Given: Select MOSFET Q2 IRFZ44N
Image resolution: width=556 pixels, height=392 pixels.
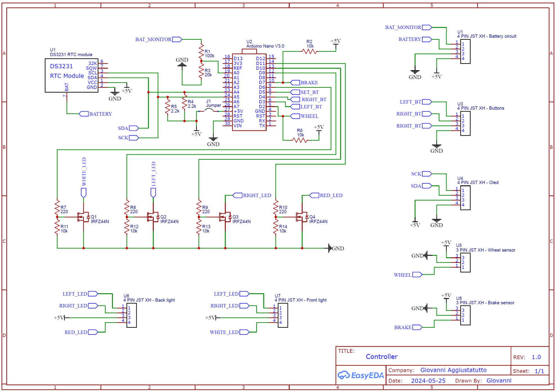Looking at the screenshot, I should coord(153,217).
